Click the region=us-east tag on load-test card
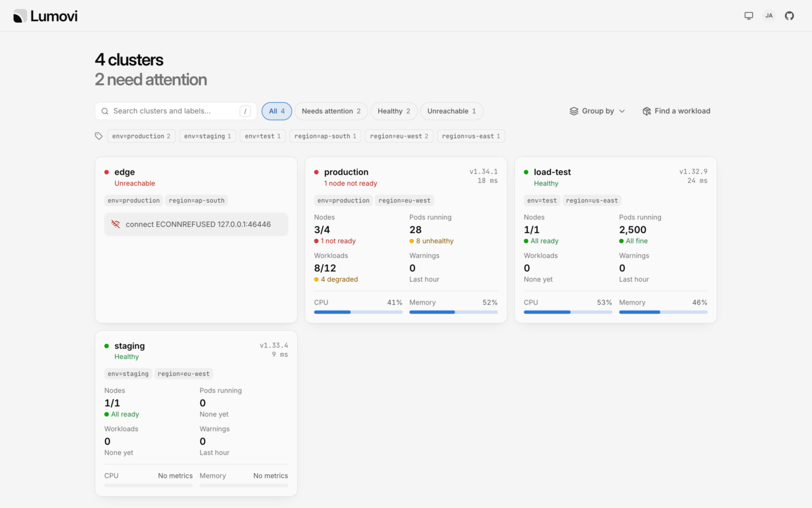The height and width of the screenshot is (508, 812). point(592,200)
